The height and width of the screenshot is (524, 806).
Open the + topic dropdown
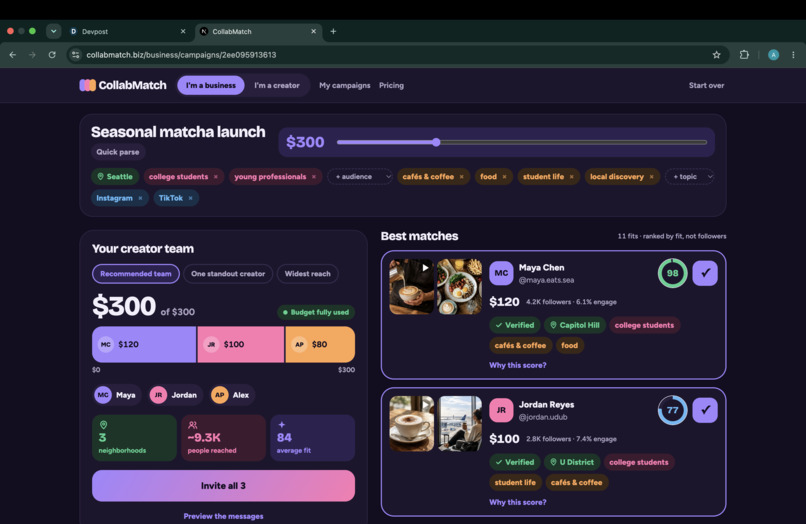690,176
